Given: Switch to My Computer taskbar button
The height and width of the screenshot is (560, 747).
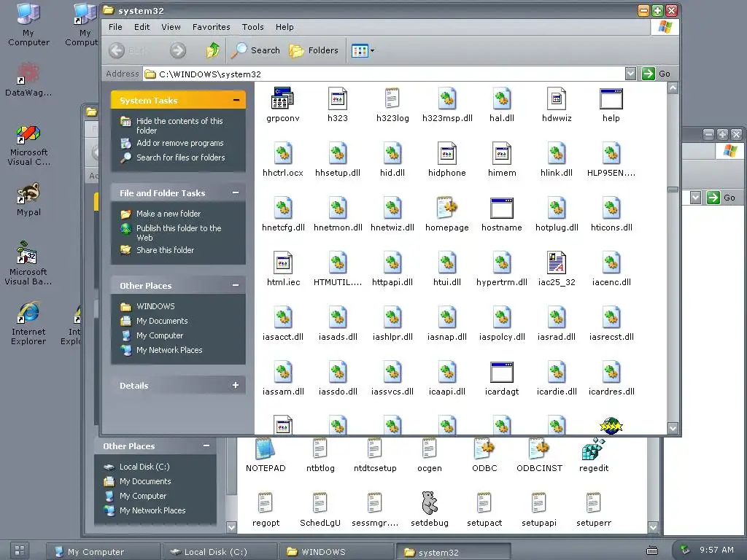Looking at the screenshot, I should pos(103,551).
